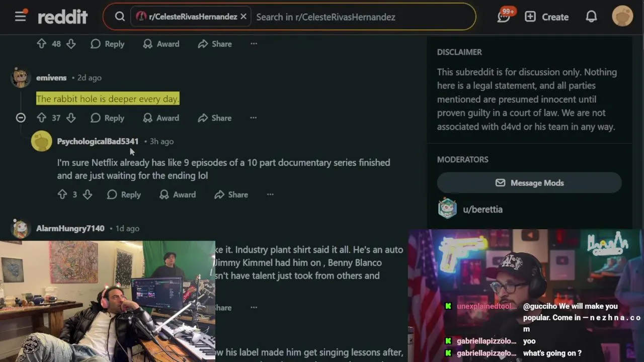Image resolution: width=644 pixels, height=362 pixels.
Task: Open the user profile avatar menu
Action: pos(622,17)
